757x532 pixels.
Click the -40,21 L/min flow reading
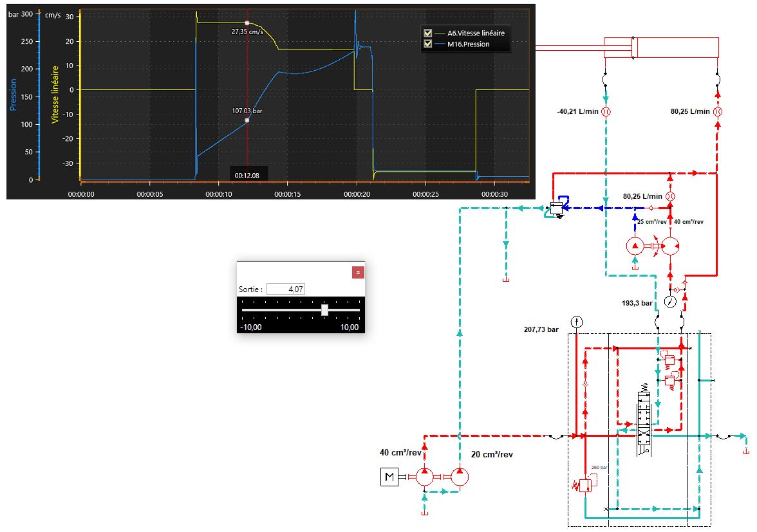[x=577, y=111]
